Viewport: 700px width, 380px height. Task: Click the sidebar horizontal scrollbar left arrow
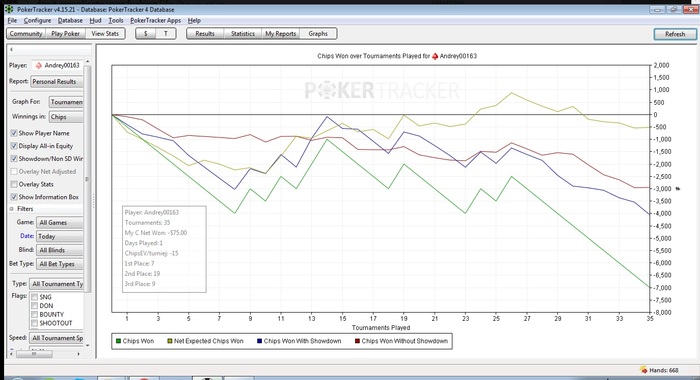(12, 354)
